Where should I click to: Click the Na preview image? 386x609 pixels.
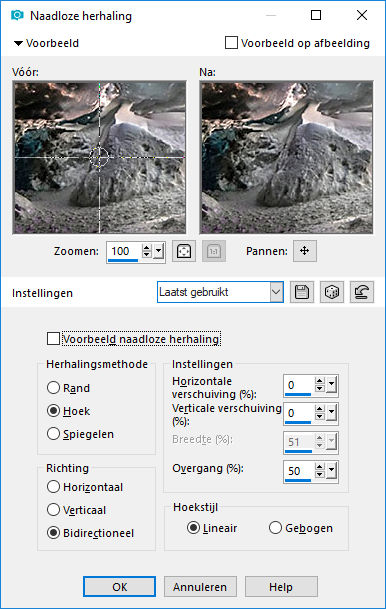tap(287, 157)
